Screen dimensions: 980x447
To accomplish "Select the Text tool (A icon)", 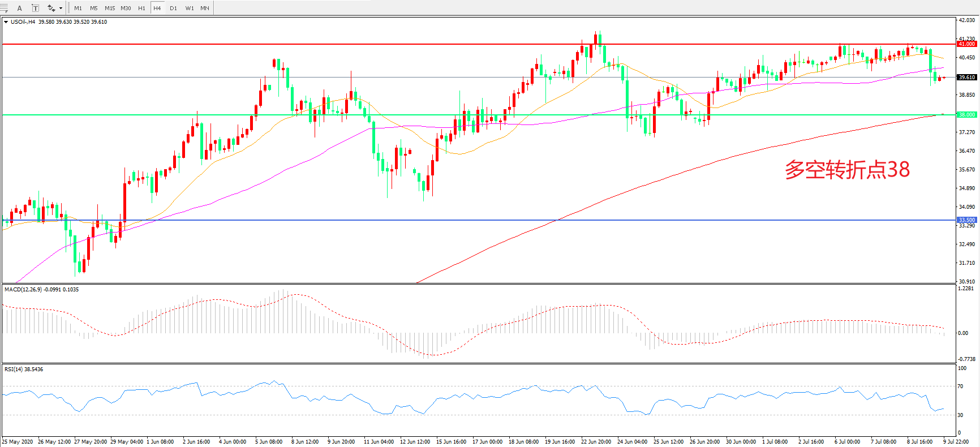I will [20, 8].
